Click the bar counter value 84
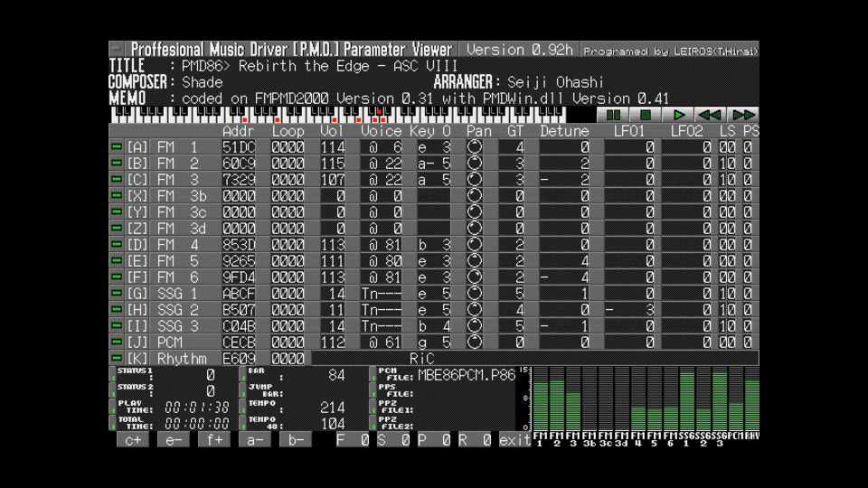Viewport: 868px width, 488px height. 336,374
